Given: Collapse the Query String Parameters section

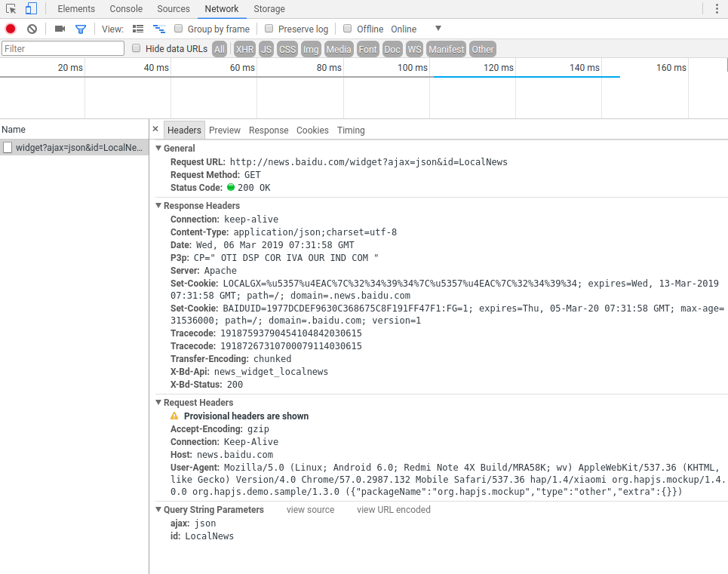Looking at the screenshot, I should 159,510.
